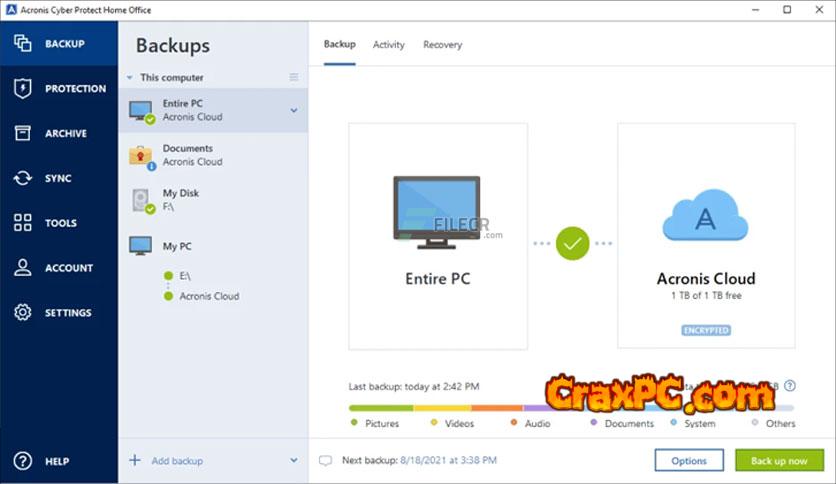This screenshot has width=836, height=484.
Task: Click the Acronis Cloud destination icon
Action: click(x=705, y=216)
